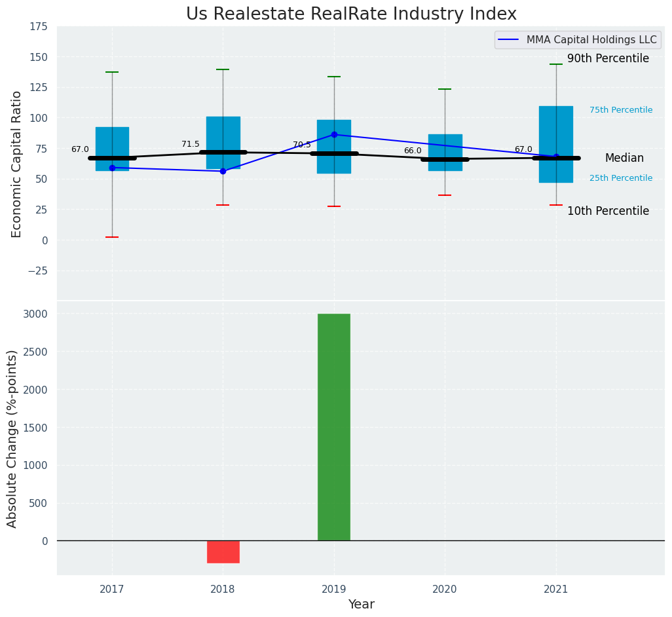Click the blue data point for 2017
Image resolution: width=672 pixels, height=617 pixels.
(x=112, y=168)
